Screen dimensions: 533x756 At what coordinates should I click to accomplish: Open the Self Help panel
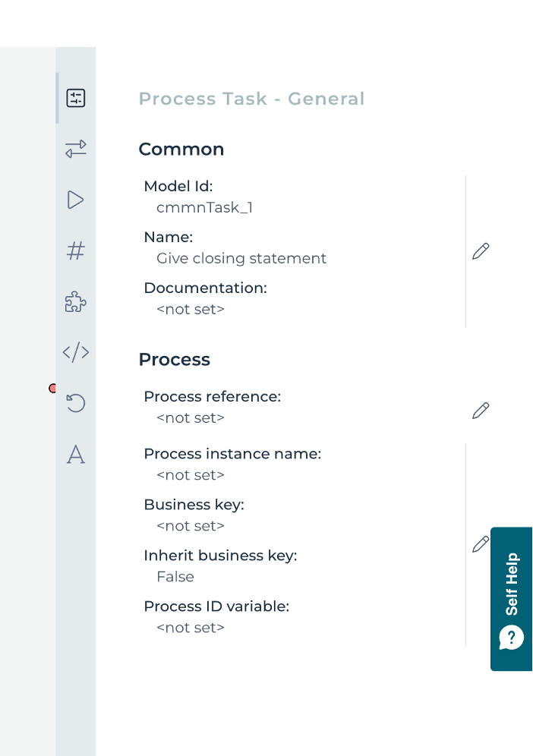(512, 599)
